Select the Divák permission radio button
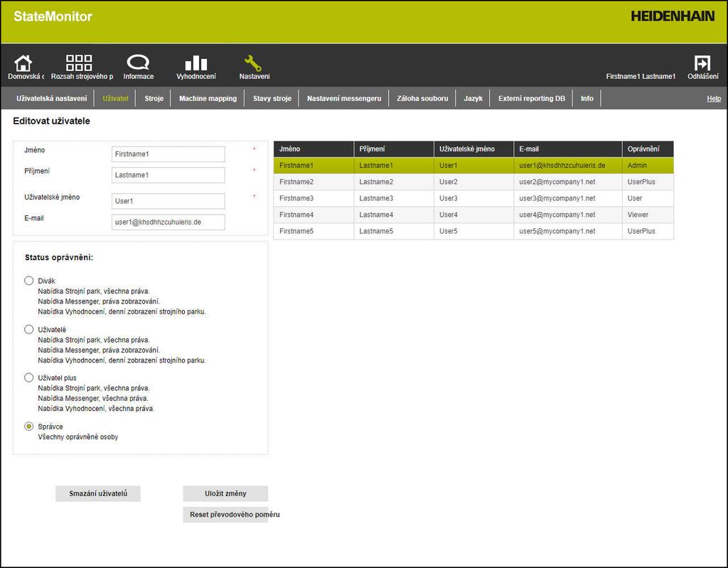The width and height of the screenshot is (728, 568). [28, 281]
